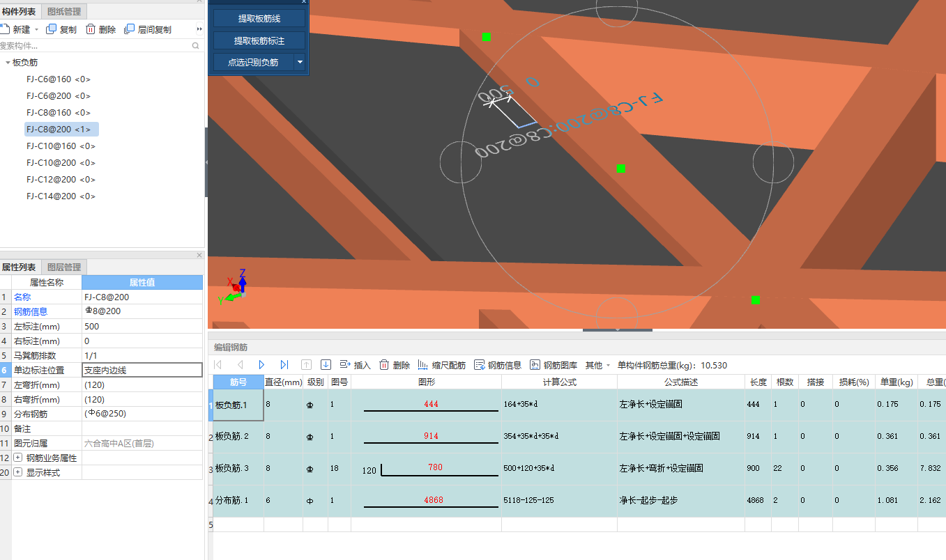Jump to last rebar record arrow
This screenshot has height=560, width=946.
(x=284, y=364)
